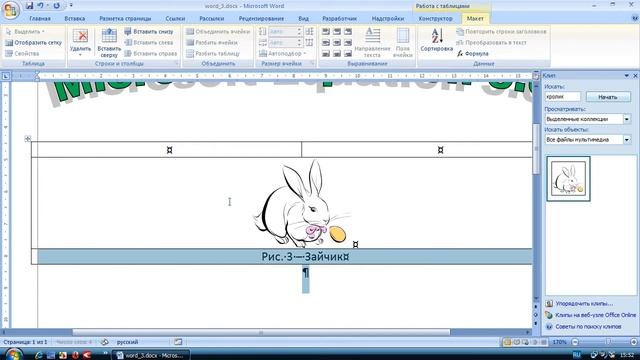The width and height of the screenshot is (640, 360).
Task: Click Distribute columns evenly icon
Action: point(309,42)
